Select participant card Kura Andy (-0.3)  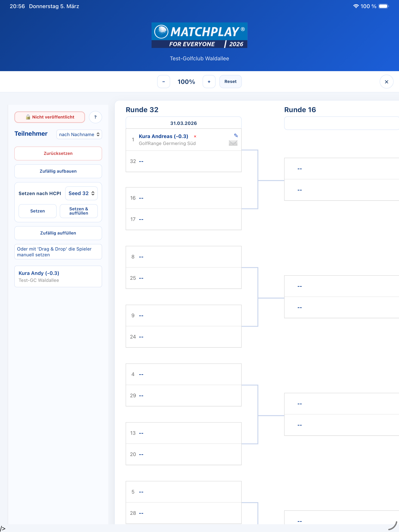coord(58,277)
